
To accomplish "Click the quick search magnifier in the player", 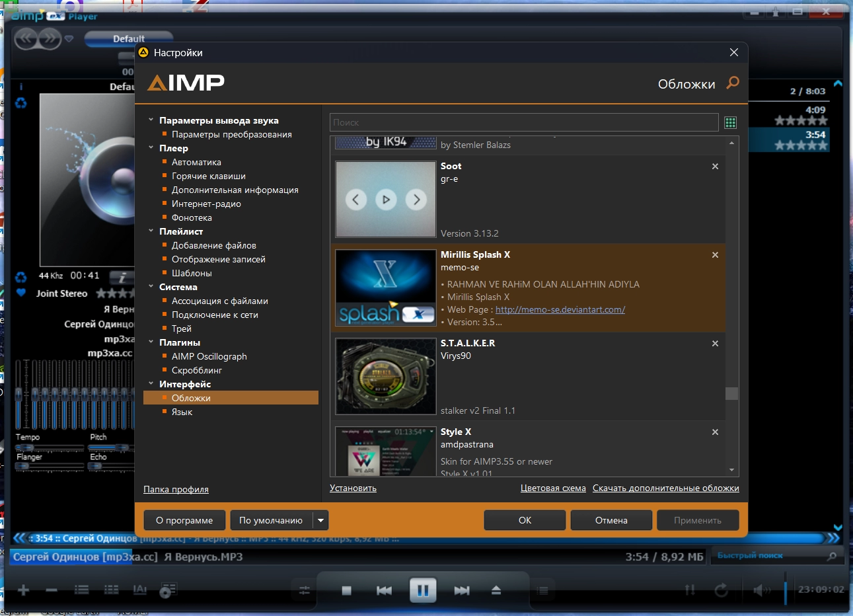I will 832,556.
